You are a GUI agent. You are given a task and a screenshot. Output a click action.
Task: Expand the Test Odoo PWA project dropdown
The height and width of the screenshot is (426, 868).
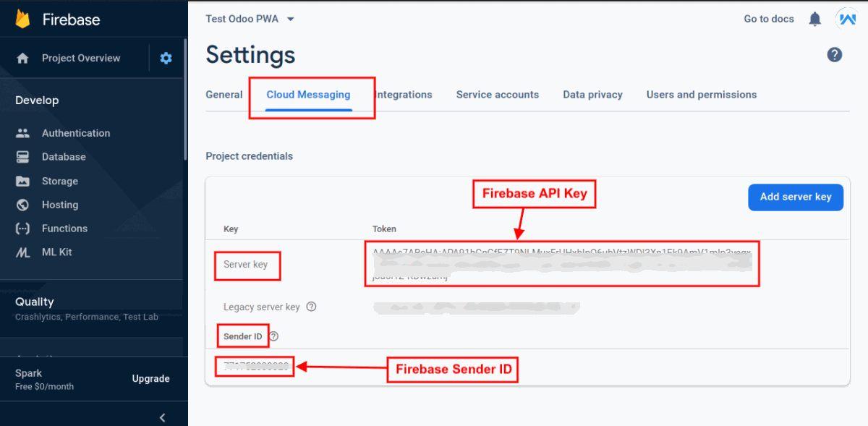(250, 19)
